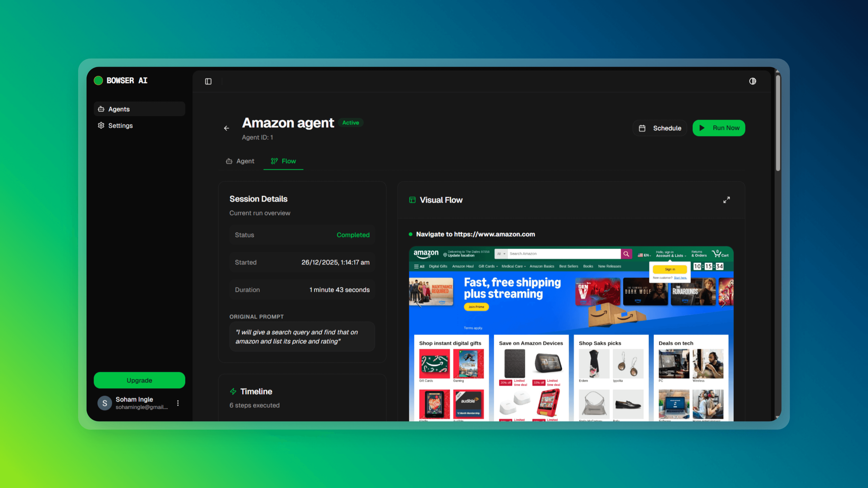Expand Visual Flow to fullscreen

(727, 199)
